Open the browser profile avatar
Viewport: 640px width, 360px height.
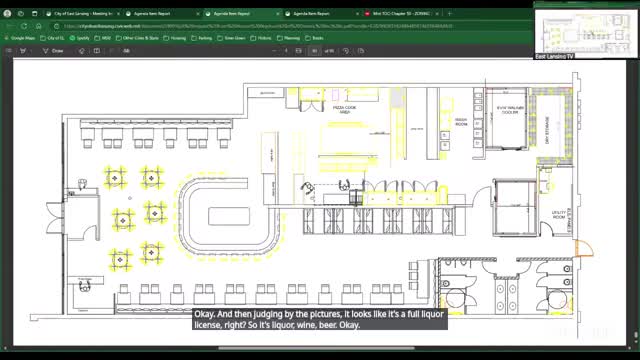click(7, 13)
